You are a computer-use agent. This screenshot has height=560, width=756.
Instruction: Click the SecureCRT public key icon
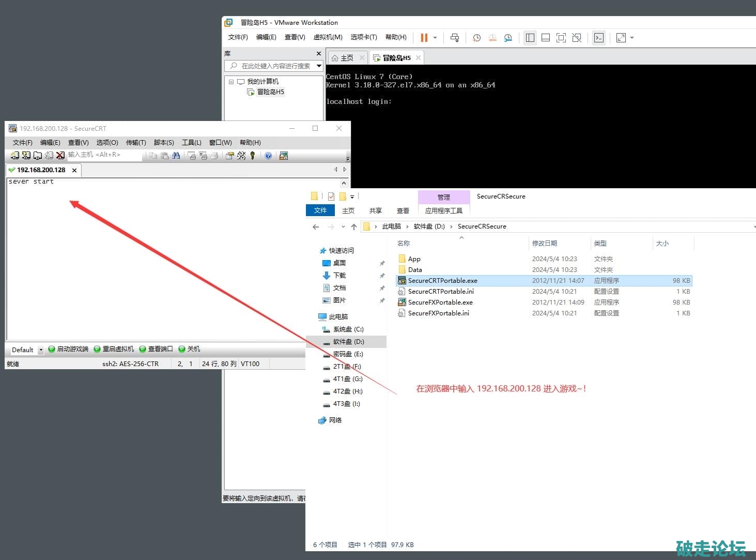pos(253,156)
